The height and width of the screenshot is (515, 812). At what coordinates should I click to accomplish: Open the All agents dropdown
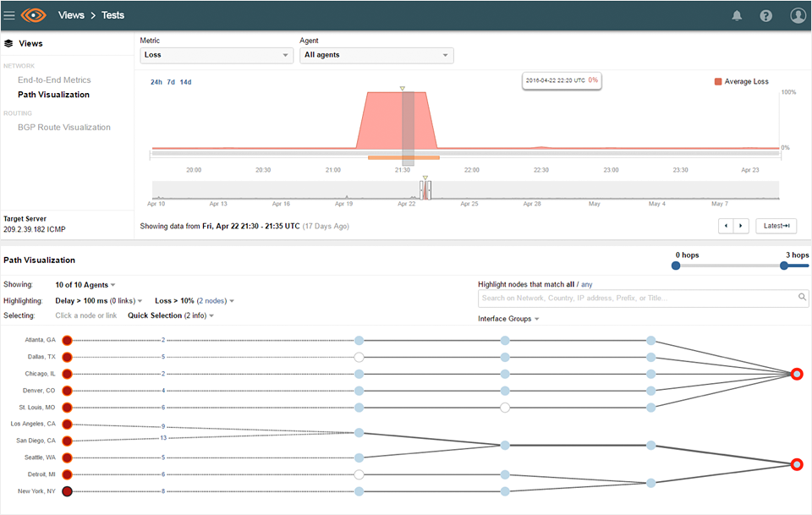pyautogui.click(x=376, y=55)
